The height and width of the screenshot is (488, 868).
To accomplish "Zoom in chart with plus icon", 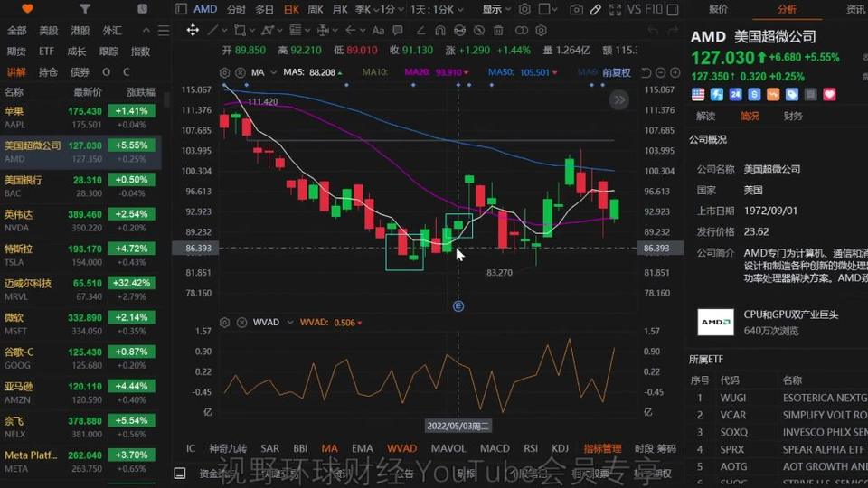I will (675, 72).
